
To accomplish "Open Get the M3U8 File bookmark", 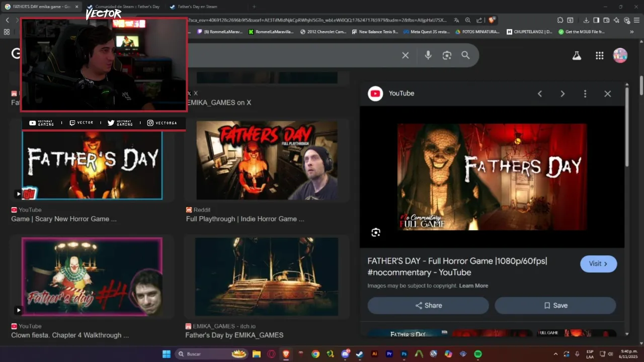I will [x=582, y=32].
